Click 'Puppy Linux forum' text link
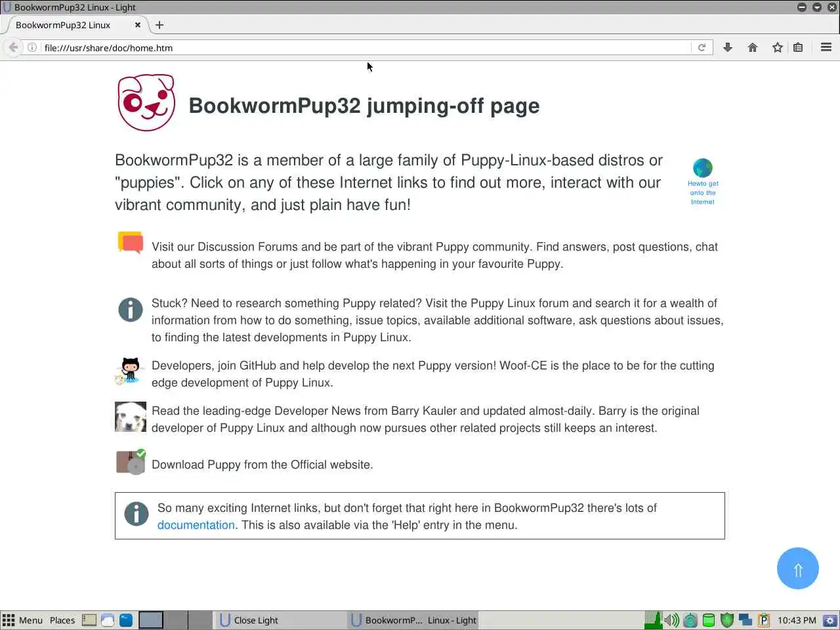This screenshot has height=630, width=840. click(x=520, y=303)
